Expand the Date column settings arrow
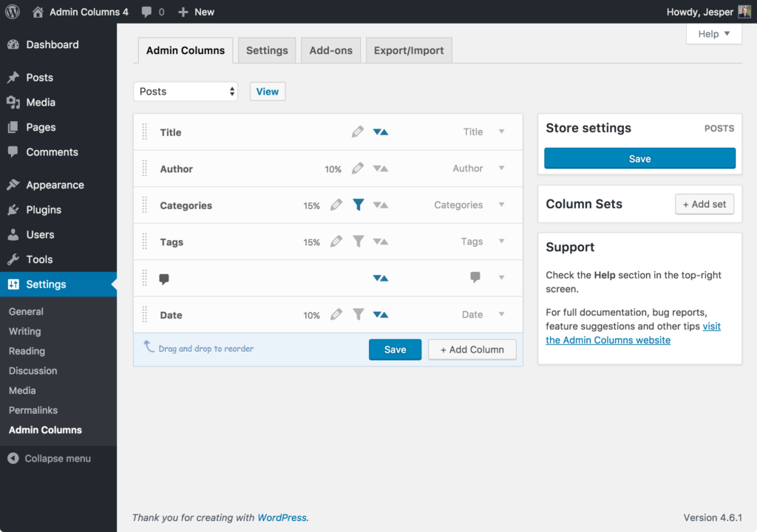 [502, 314]
